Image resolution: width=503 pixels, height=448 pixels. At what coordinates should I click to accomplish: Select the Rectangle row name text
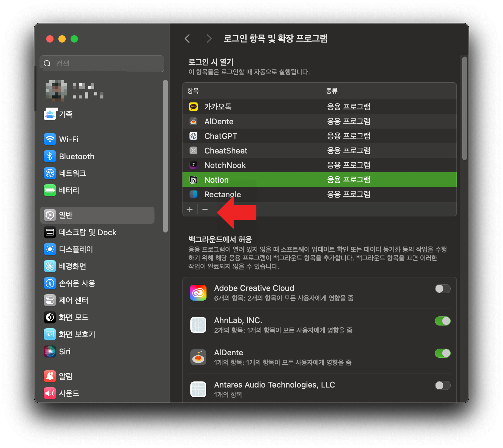tap(223, 195)
